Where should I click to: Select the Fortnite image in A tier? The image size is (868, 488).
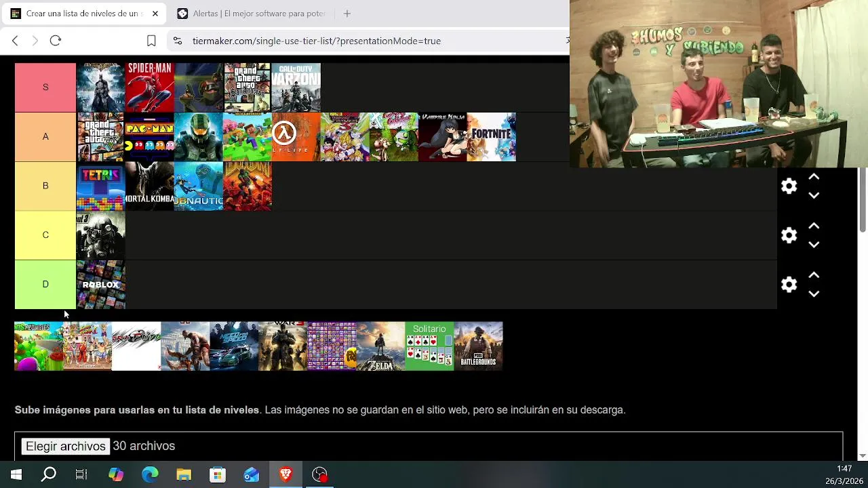[x=492, y=137]
